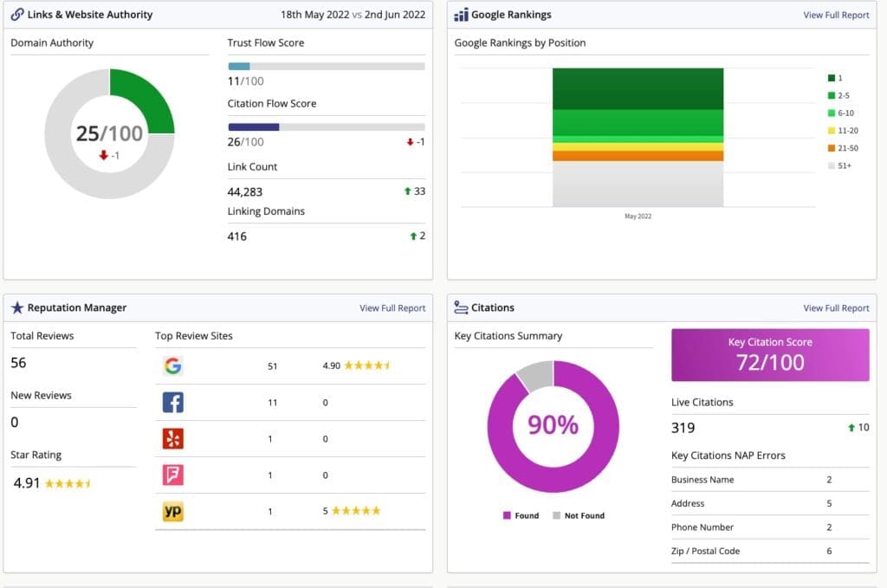The height and width of the screenshot is (588, 887).
Task: Click the Key Citation Score 72/100 banner
Action: pyautogui.click(x=770, y=355)
